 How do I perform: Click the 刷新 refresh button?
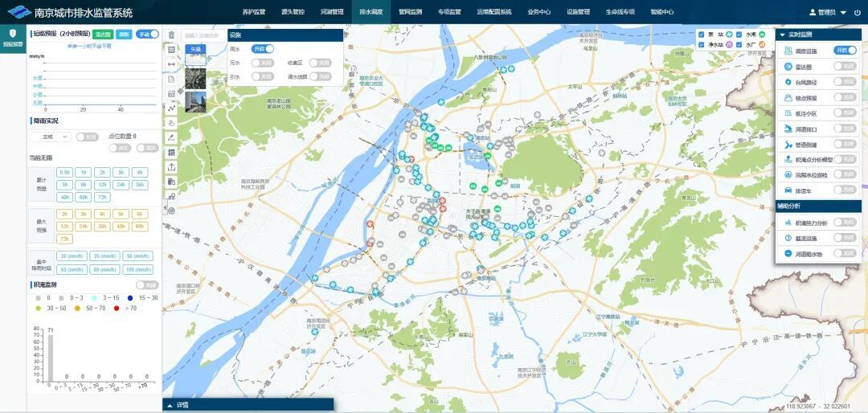tap(125, 35)
